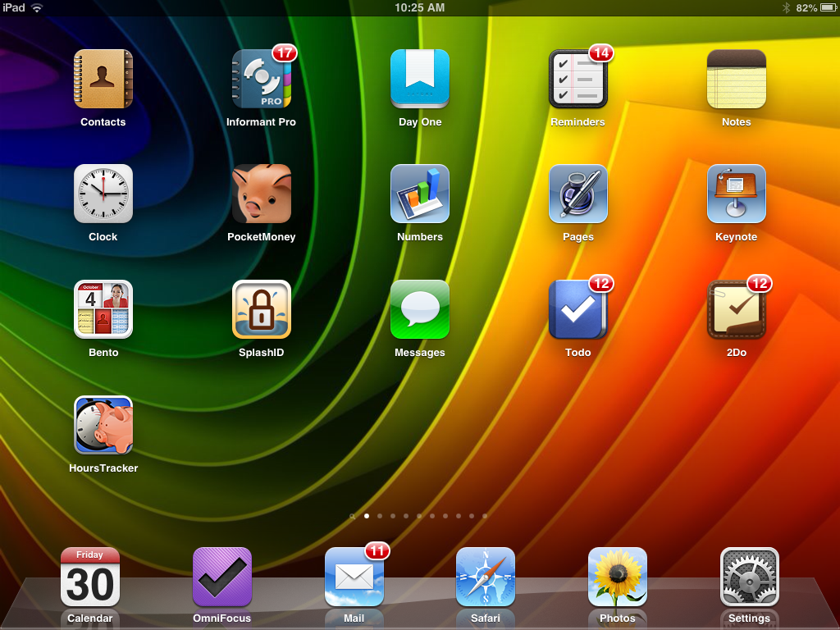Tap the Spotlight search page indicator

point(352,517)
